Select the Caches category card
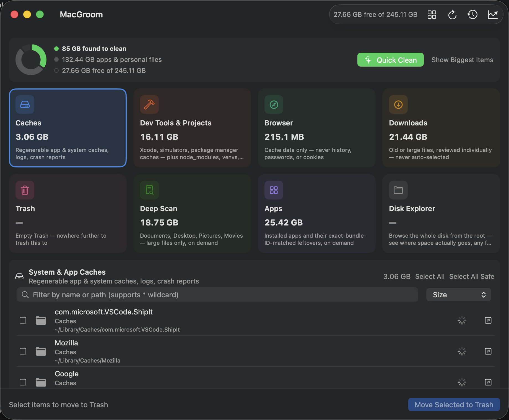Viewport: 509px width, 420px height. [68, 128]
